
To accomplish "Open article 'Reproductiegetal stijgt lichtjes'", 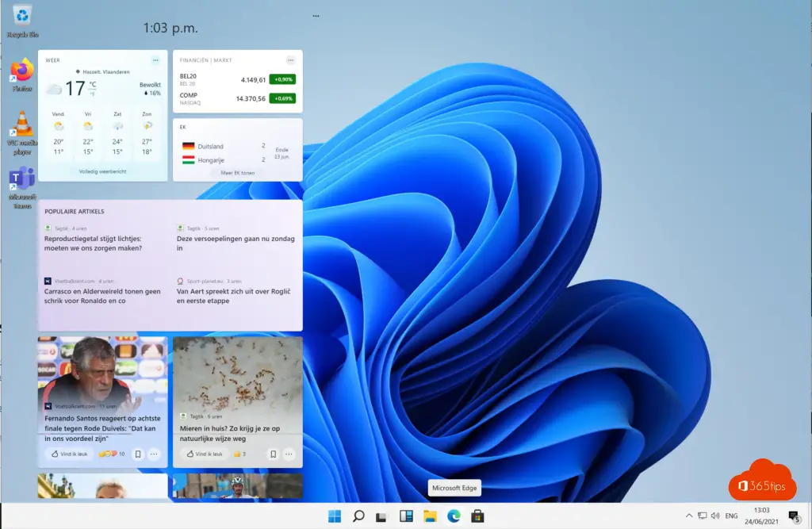I will (94, 243).
